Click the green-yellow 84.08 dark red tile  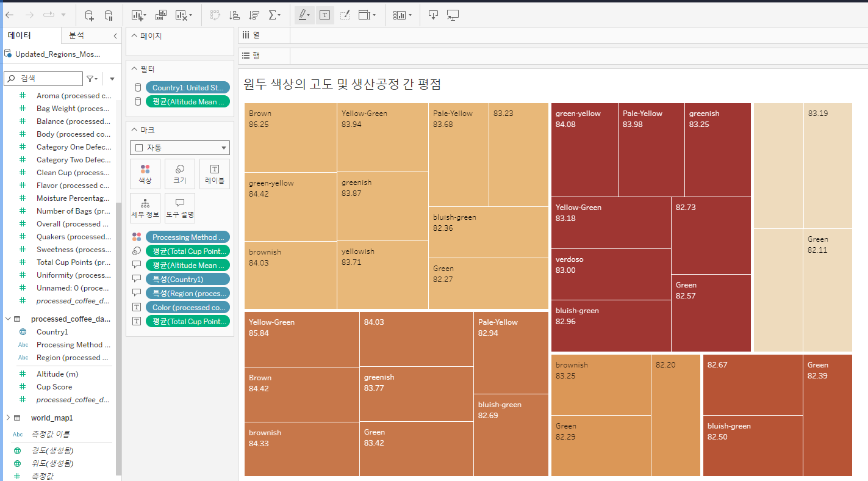pyautogui.click(x=584, y=150)
